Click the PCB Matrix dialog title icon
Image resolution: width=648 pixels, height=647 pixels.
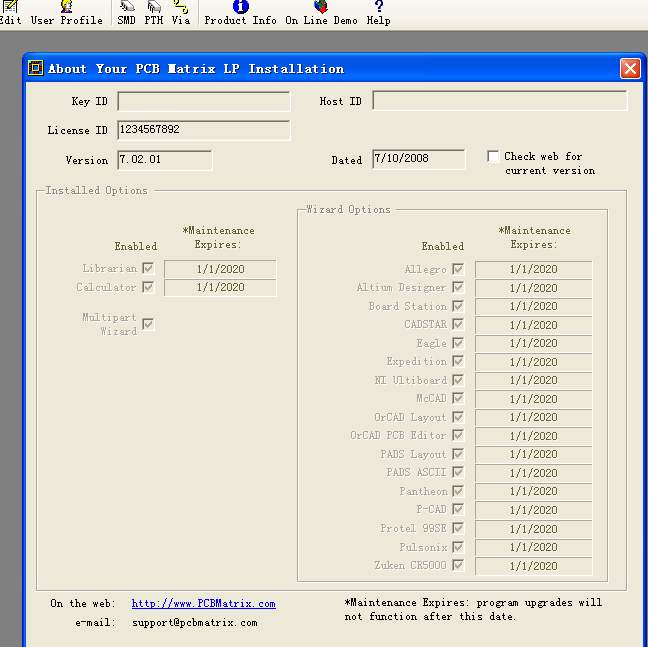[x=36, y=68]
